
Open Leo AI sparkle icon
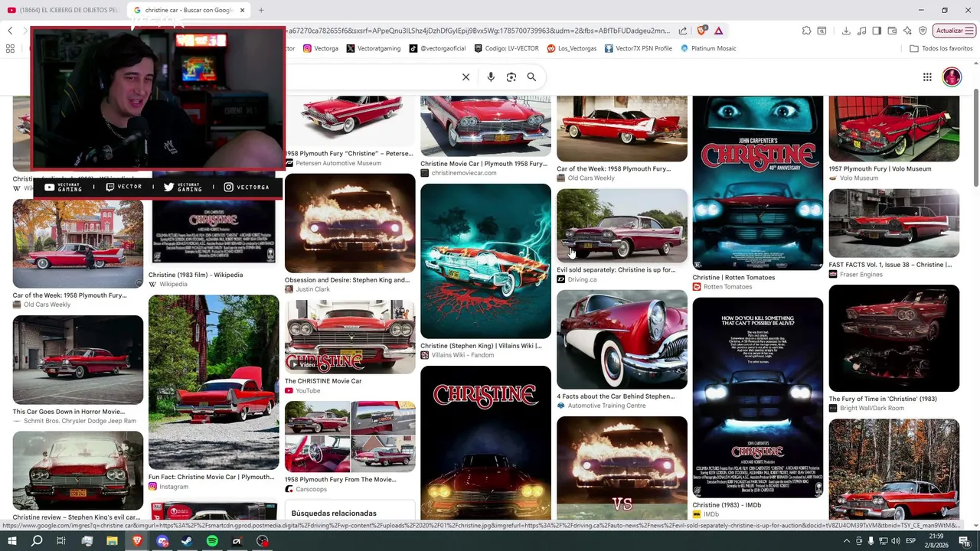(907, 31)
